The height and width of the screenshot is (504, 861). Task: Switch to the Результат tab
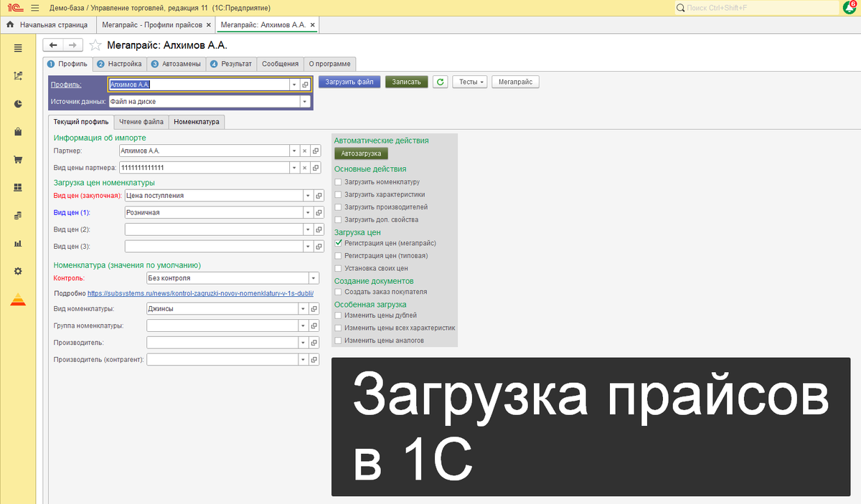pos(231,64)
